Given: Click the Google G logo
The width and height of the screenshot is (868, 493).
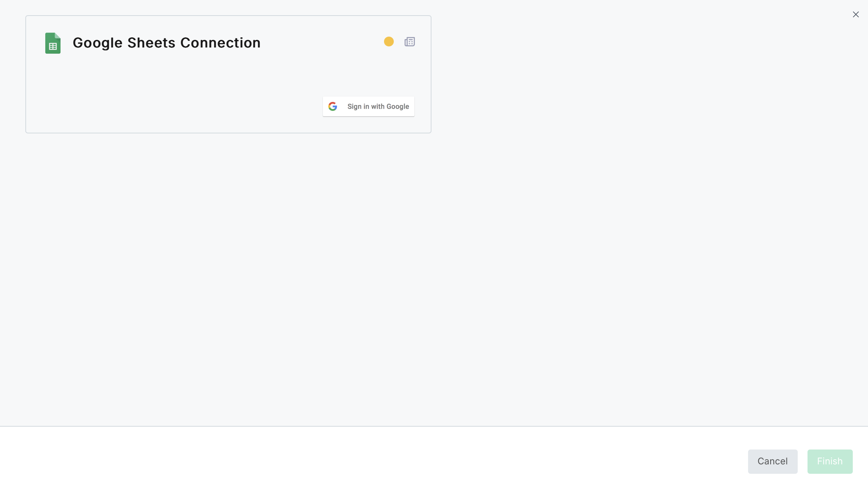Looking at the screenshot, I should pyautogui.click(x=333, y=106).
